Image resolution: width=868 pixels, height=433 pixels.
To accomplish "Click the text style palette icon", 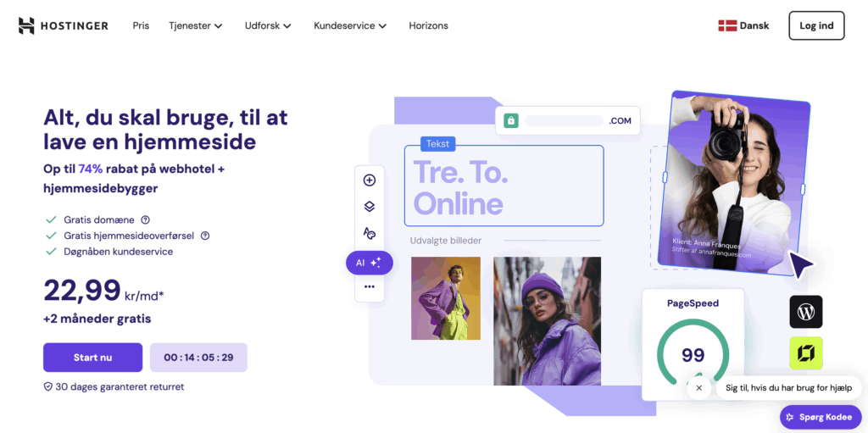I will pos(370,232).
